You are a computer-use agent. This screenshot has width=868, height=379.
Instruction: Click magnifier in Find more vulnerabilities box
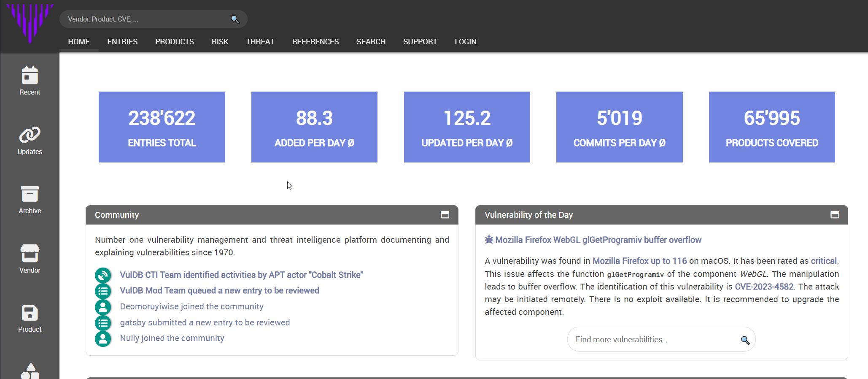tap(745, 340)
